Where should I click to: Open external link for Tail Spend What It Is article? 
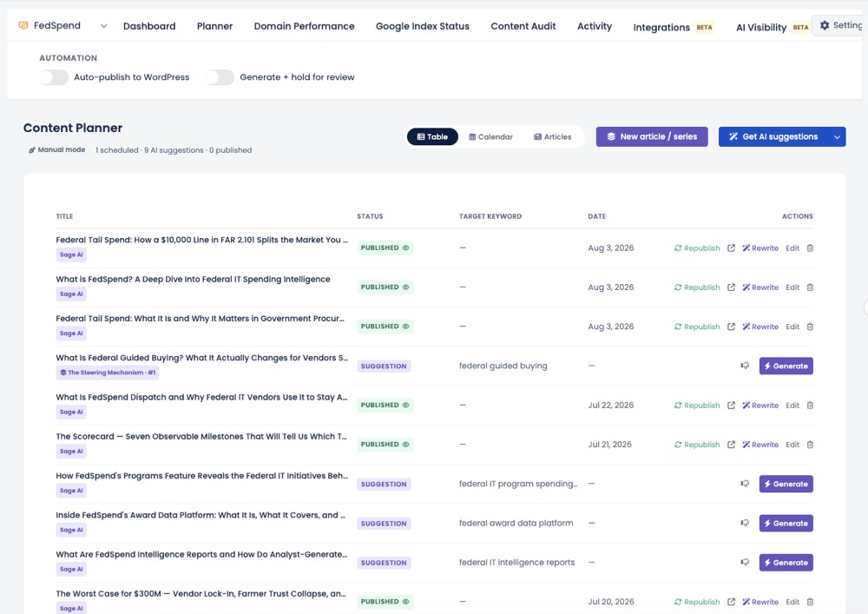point(731,327)
